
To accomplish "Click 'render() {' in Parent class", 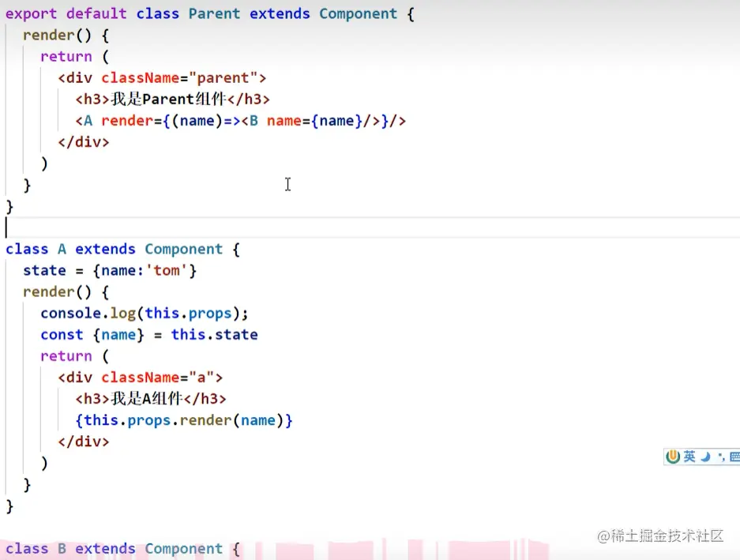I will pos(66,36).
